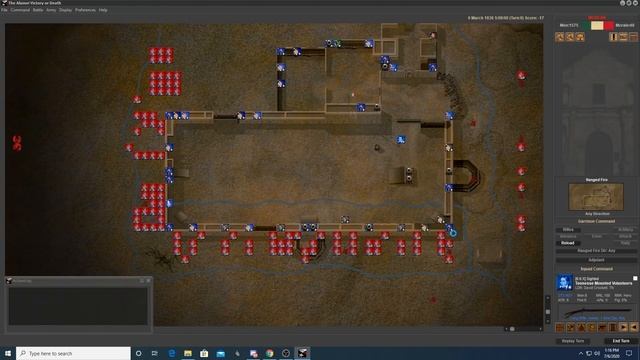The width and height of the screenshot is (640, 360).
Task: Open Microsoft Store from the taskbar
Action: [x=204, y=353]
